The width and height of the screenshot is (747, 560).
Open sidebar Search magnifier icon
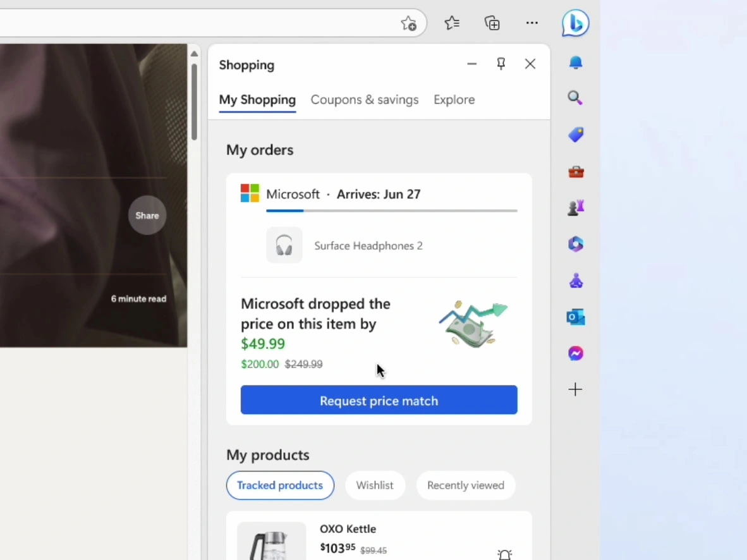click(x=576, y=98)
